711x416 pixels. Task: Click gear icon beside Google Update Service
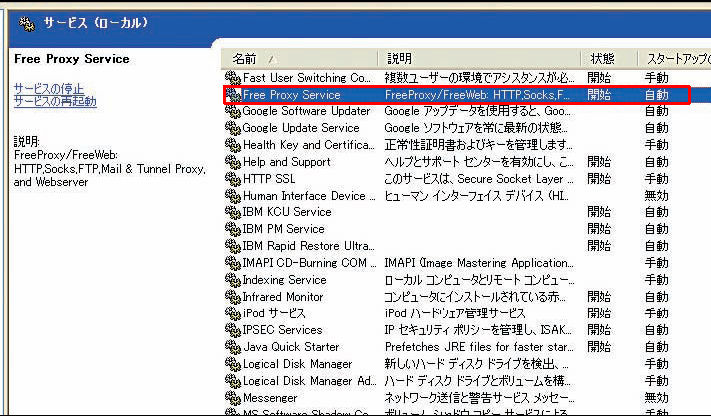233,128
